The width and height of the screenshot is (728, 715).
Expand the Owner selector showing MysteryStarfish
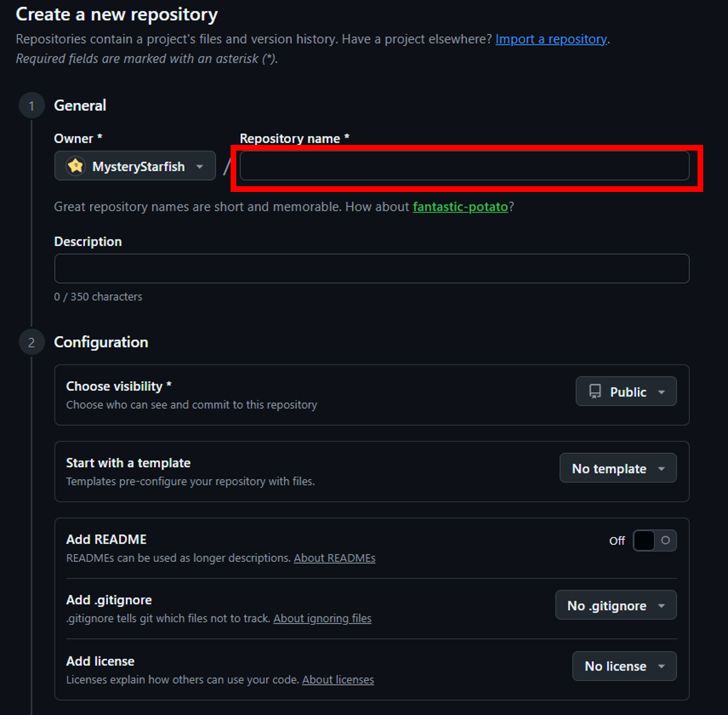click(x=135, y=167)
